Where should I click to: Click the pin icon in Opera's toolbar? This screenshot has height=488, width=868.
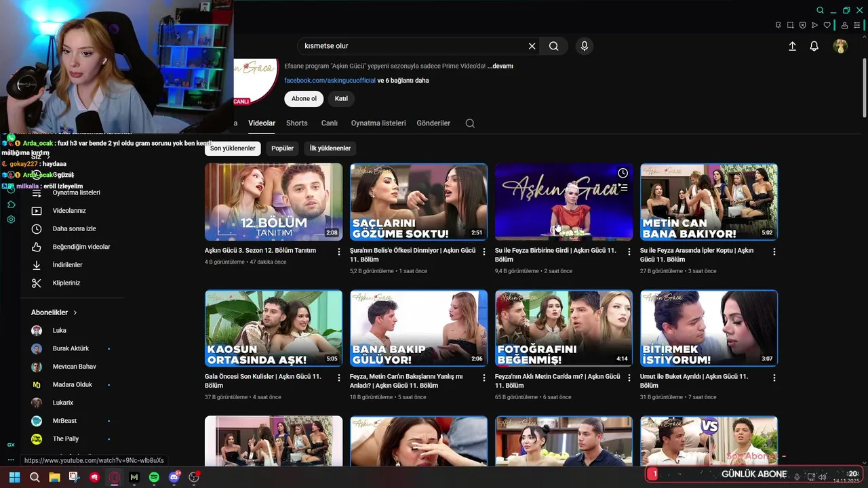[x=778, y=25]
